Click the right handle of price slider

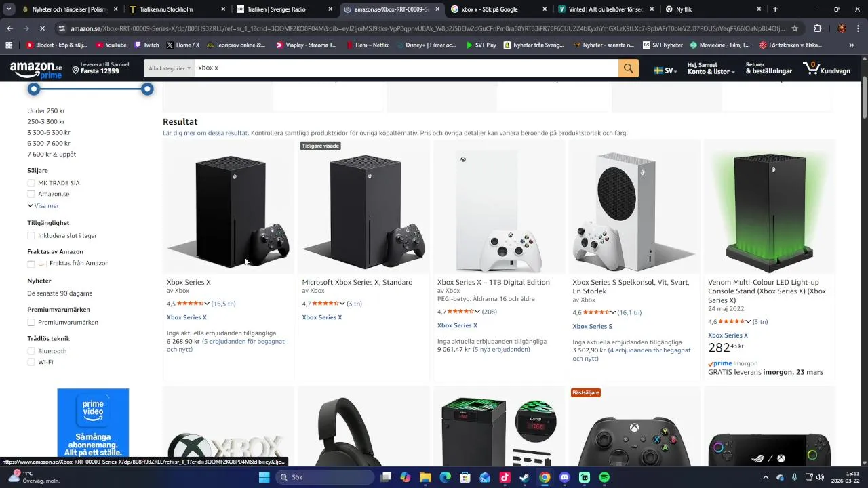147,89
